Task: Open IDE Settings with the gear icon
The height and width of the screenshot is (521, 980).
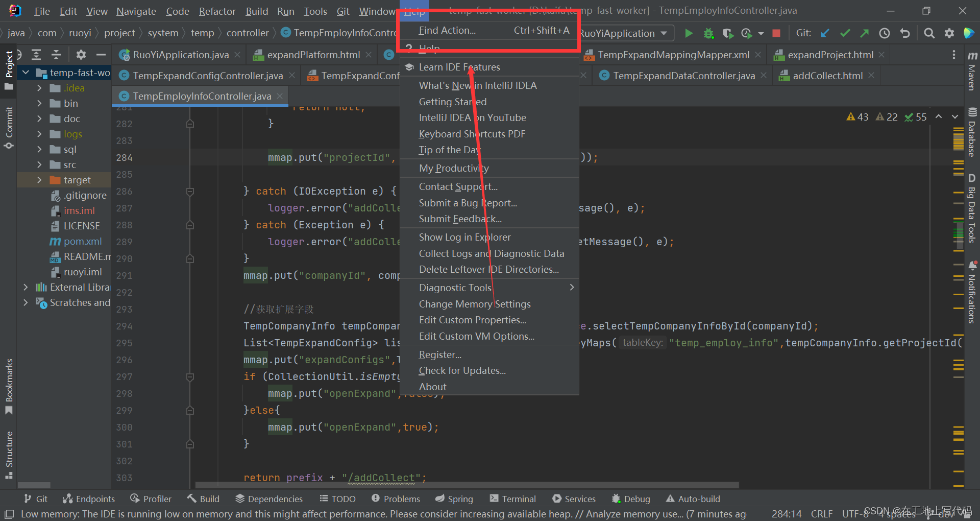Action: tap(949, 33)
